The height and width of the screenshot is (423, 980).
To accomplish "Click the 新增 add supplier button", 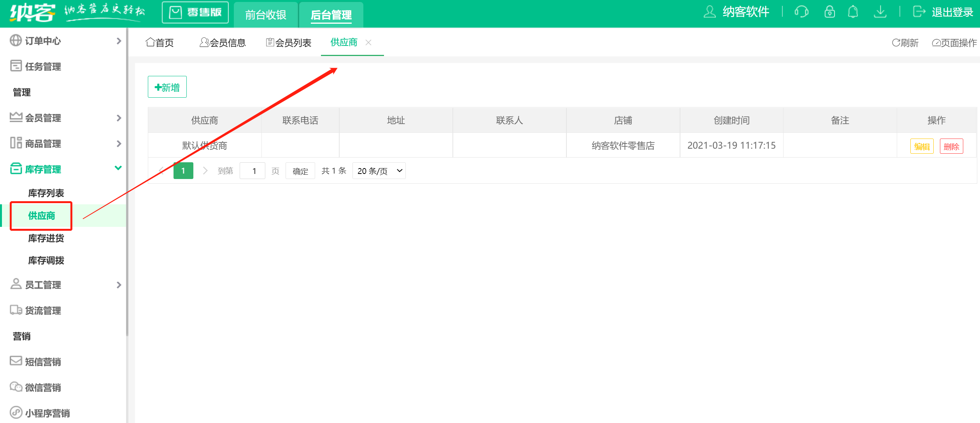I will click(x=167, y=86).
